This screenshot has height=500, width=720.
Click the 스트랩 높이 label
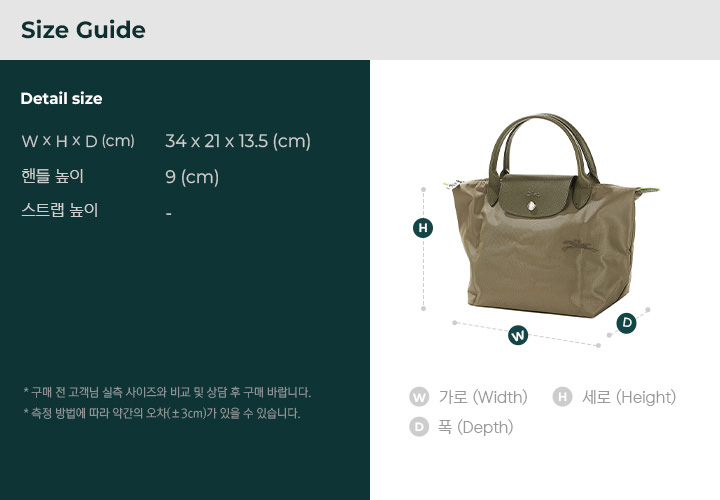pyautogui.click(x=60, y=210)
